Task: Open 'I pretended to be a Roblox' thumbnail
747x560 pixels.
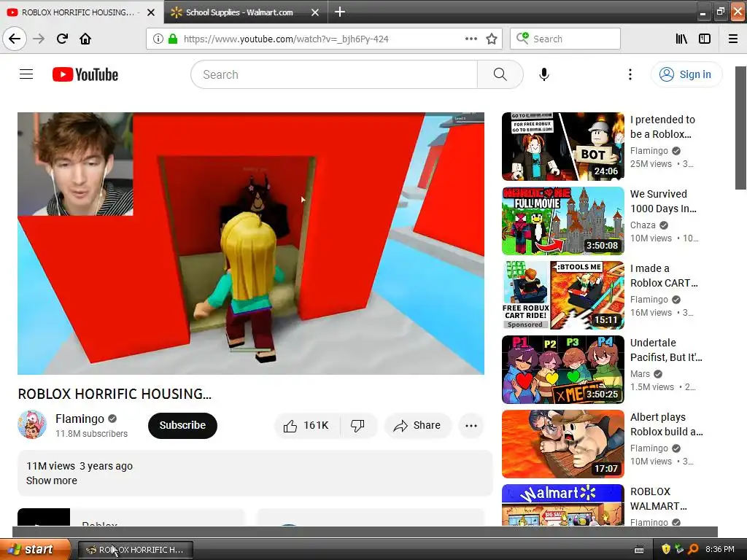Action: (x=562, y=146)
